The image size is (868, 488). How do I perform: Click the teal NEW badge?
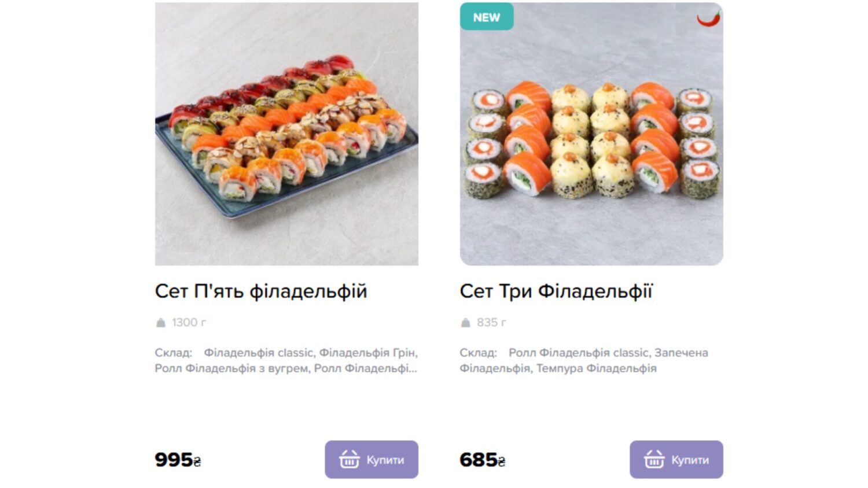pyautogui.click(x=487, y=17)
